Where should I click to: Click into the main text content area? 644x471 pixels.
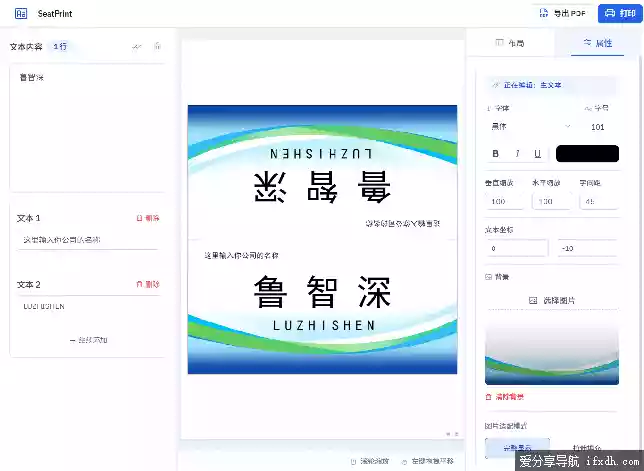pos(87,128)
